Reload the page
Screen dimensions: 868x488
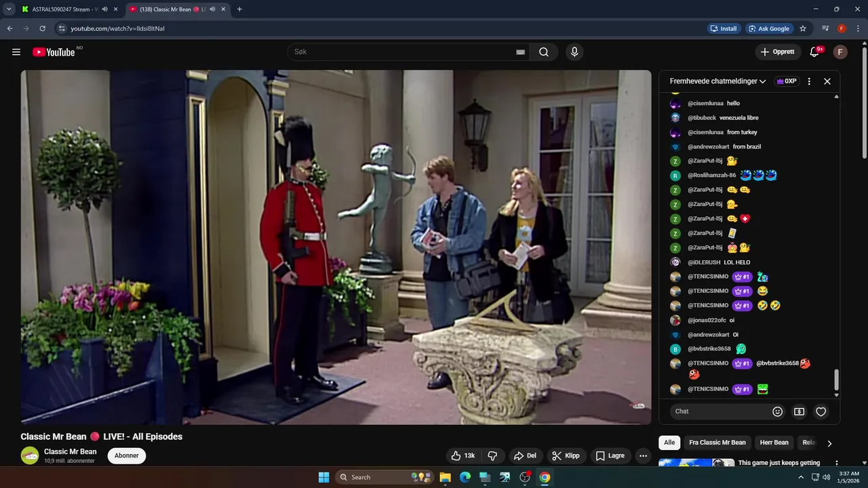[42, 28]
